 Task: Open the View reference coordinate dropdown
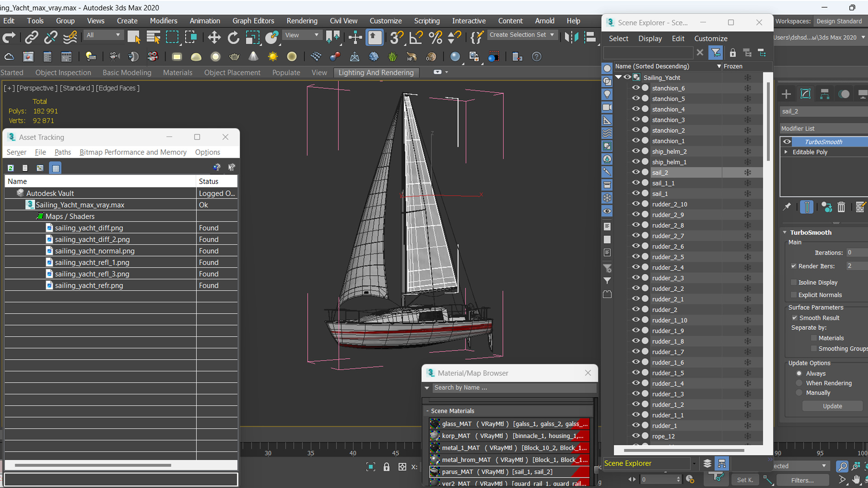(302, 35)
